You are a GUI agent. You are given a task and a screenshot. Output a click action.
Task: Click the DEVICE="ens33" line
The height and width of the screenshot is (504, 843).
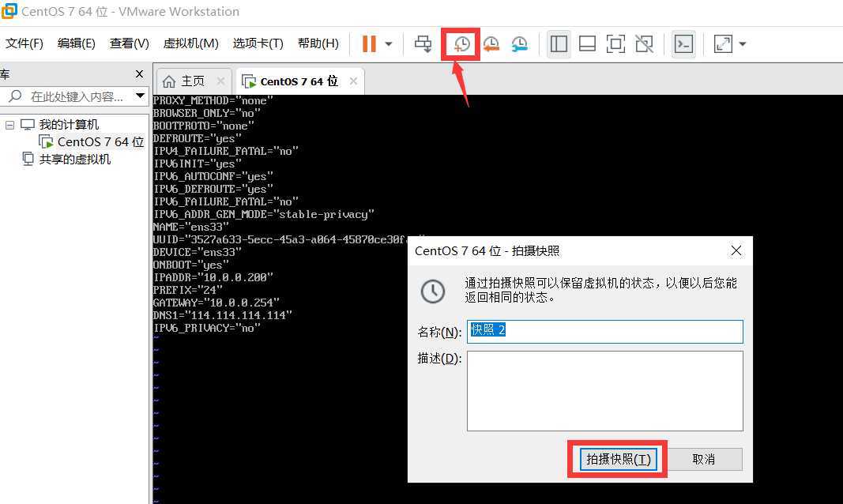click(x=198, y=252)
